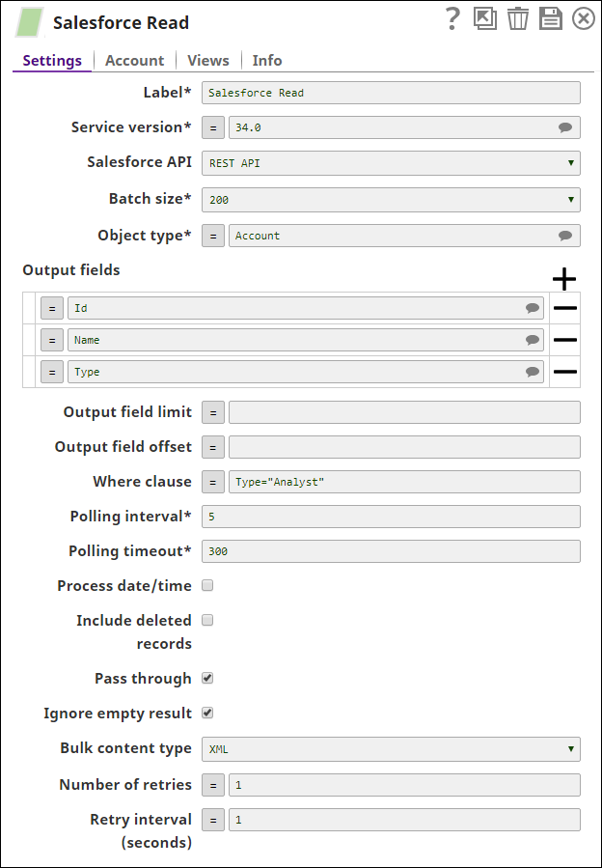Click the Id output field input
The width and height of the screenshot is (602, 868).
point(306,308)
